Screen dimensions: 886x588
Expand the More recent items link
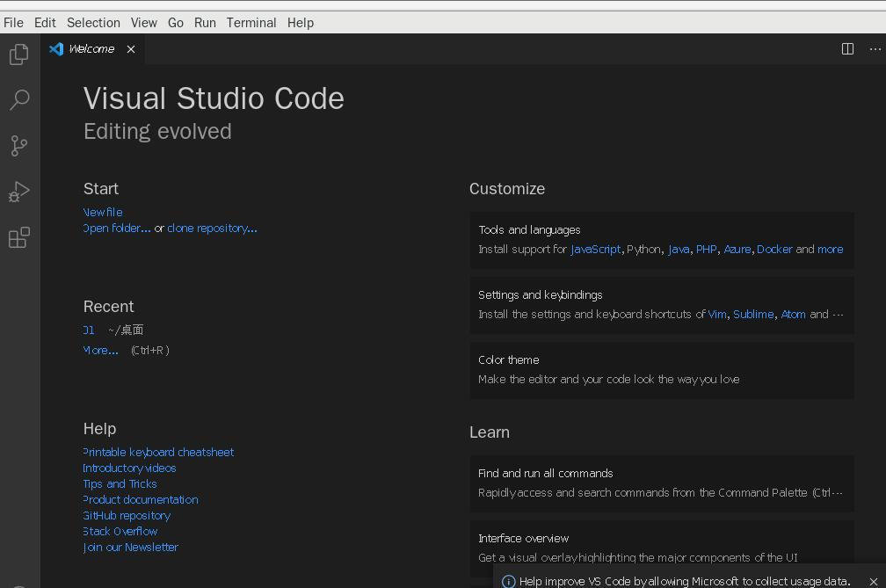click(101, 350)
